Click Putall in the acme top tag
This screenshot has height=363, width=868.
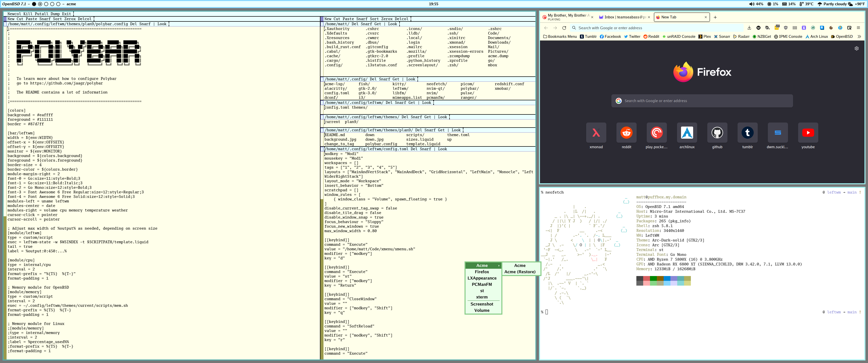coord(41,14)
